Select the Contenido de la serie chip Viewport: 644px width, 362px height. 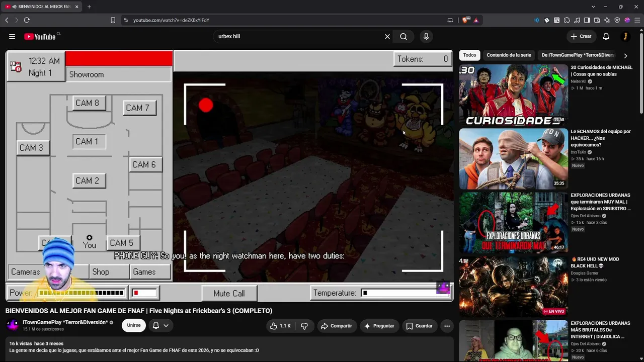pos(509,55)
